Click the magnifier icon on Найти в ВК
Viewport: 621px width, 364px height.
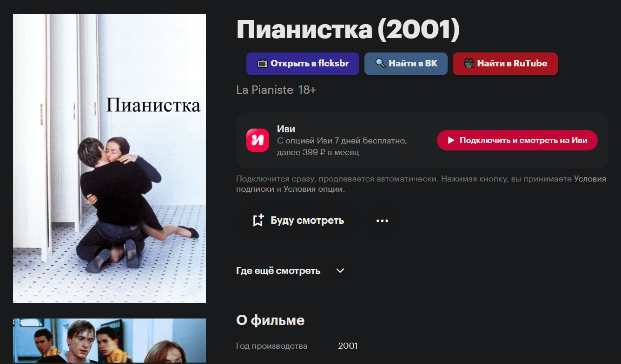pos(381,64)
